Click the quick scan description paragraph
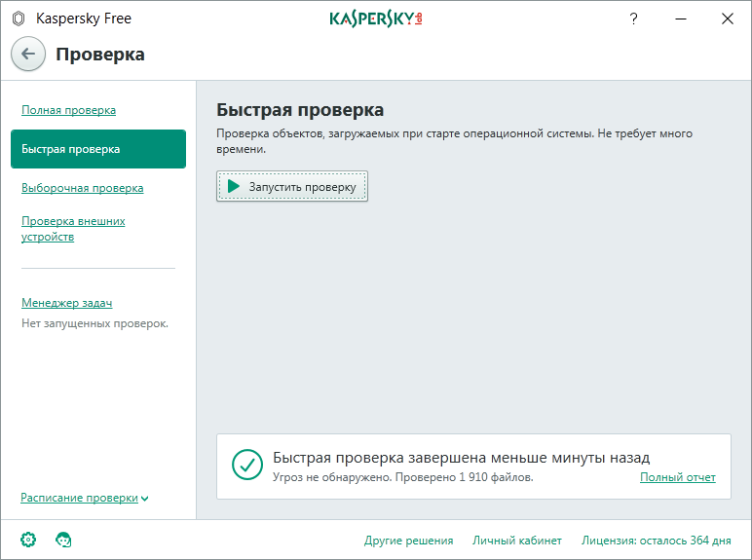 (x=454, y=141)
